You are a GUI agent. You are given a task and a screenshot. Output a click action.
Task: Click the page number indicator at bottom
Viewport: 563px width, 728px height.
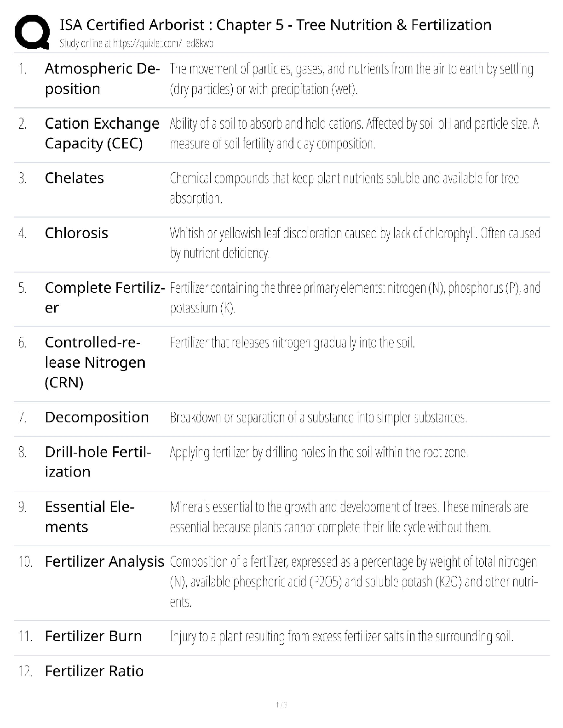tap(281, 705)
